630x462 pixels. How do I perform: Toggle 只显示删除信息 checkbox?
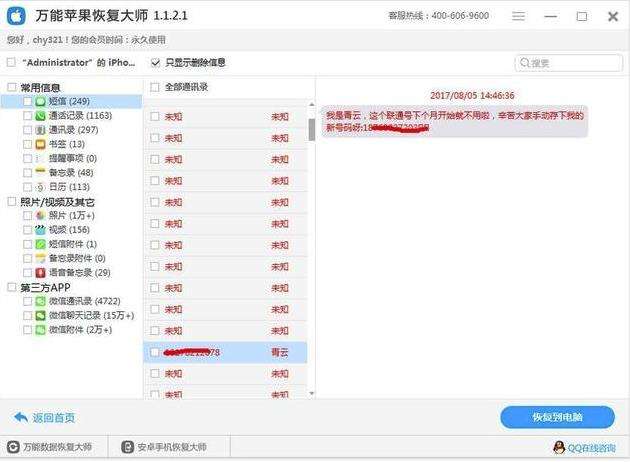155,62
